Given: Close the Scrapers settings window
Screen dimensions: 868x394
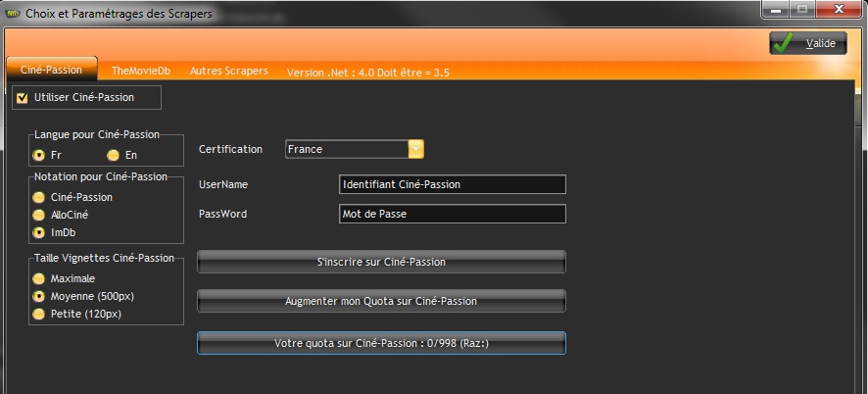Looking at the screenshot, I should (840, 10).
